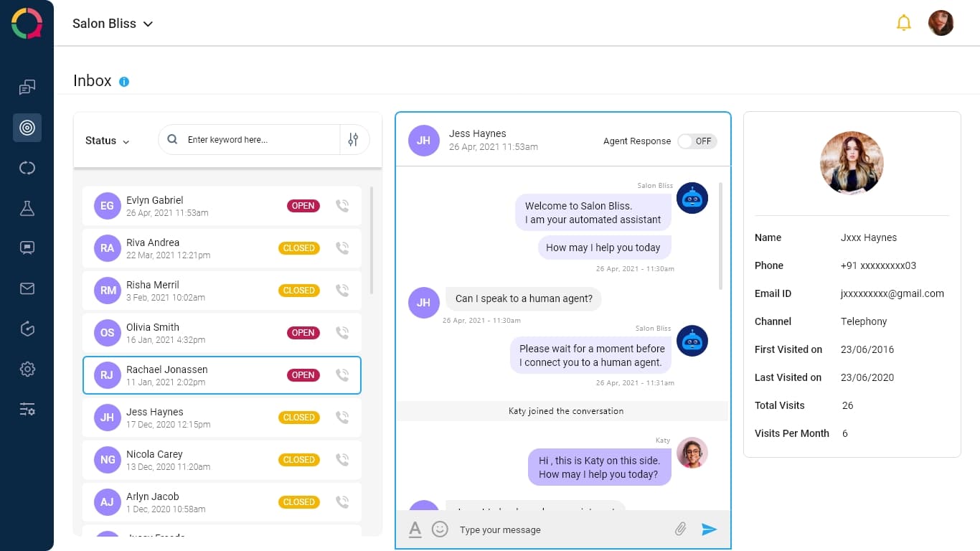Screen dimensions: 980x551
Task: Open Arlyn Jacob conversation
Action: click(222, 502)
